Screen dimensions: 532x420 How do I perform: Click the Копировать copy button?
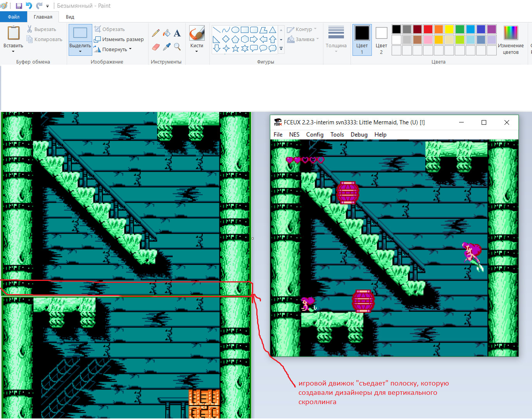click(44, 39)
